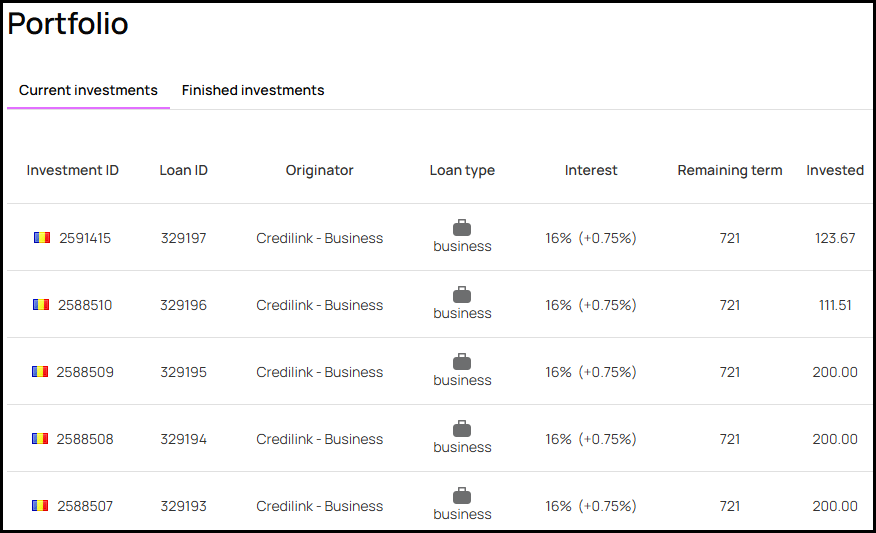Click the flag icon next to 2588510

tap(41, 305)
